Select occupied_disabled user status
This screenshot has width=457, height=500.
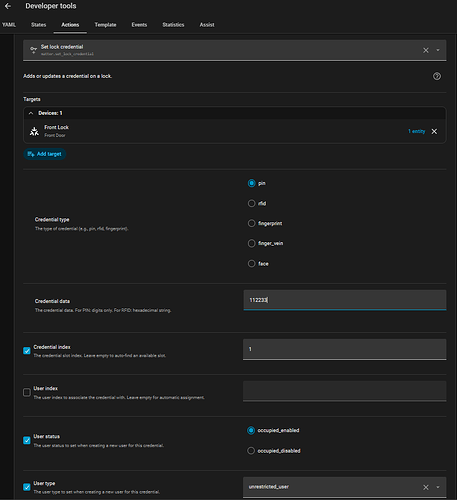[x=251, y=451]
